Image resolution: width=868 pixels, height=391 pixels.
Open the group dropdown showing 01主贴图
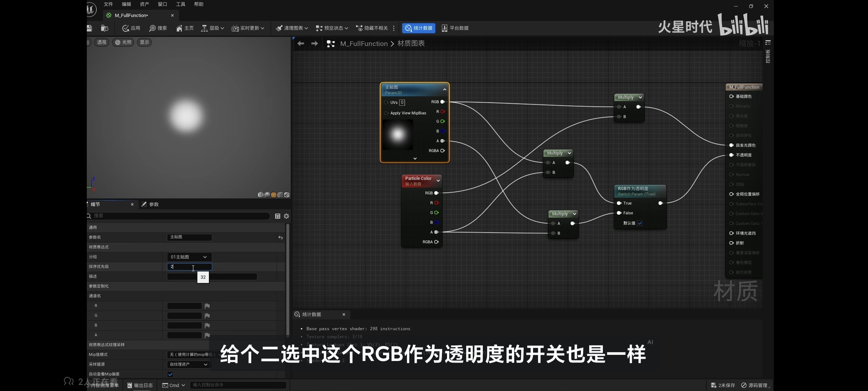[189, 257]
